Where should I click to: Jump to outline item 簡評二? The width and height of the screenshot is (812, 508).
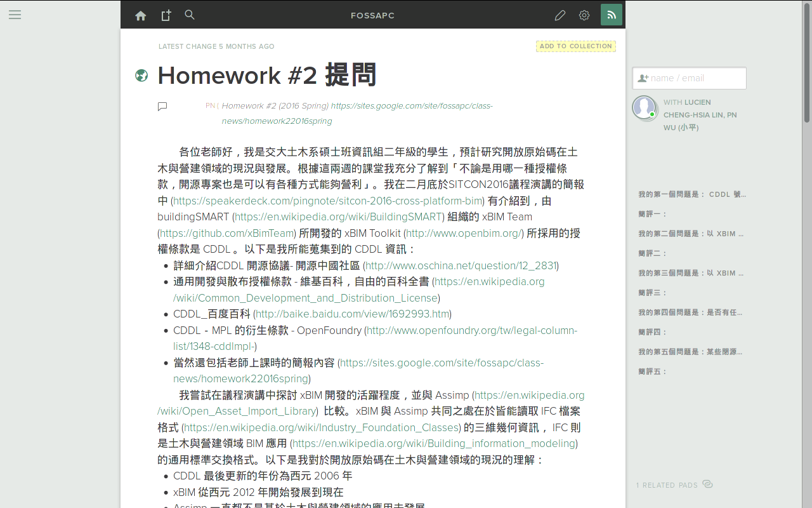point(653,253)
